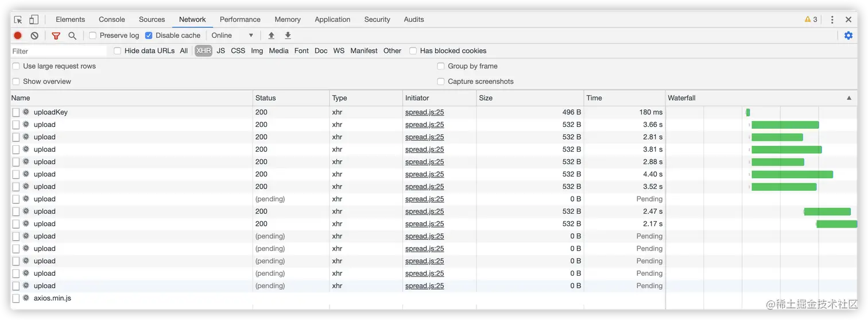Click the Export HAR download arrow
The image size is (868, 320).
[x=288, y=36]
